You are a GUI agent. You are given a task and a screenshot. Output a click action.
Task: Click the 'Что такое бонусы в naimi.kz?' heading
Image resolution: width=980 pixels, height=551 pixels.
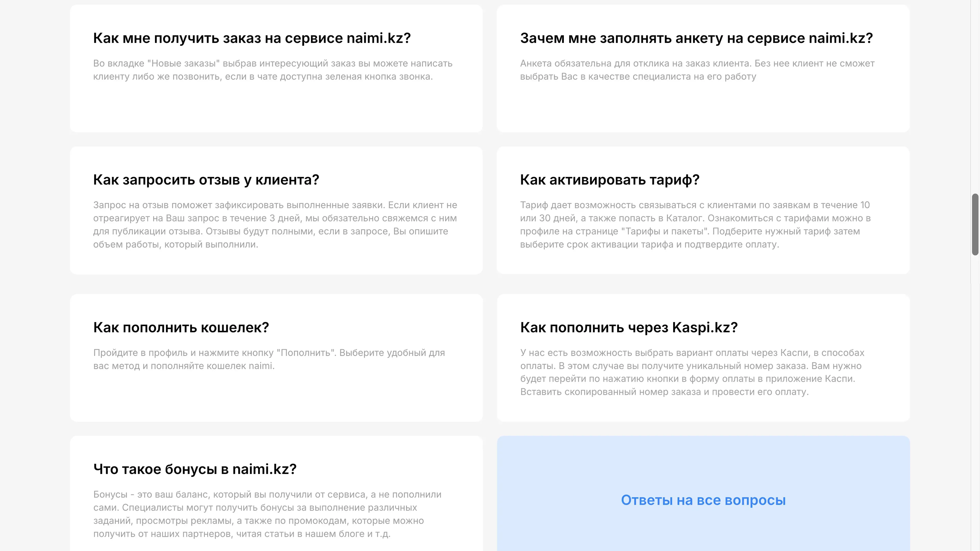[195, 469]
